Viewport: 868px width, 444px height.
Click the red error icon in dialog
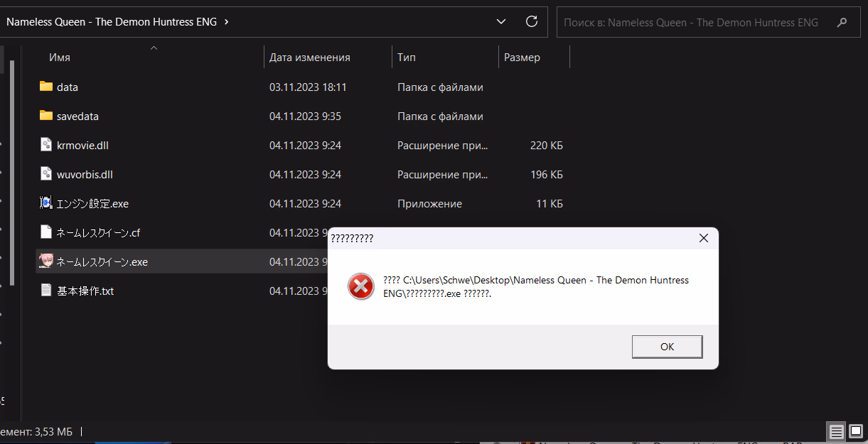point(361,287)
